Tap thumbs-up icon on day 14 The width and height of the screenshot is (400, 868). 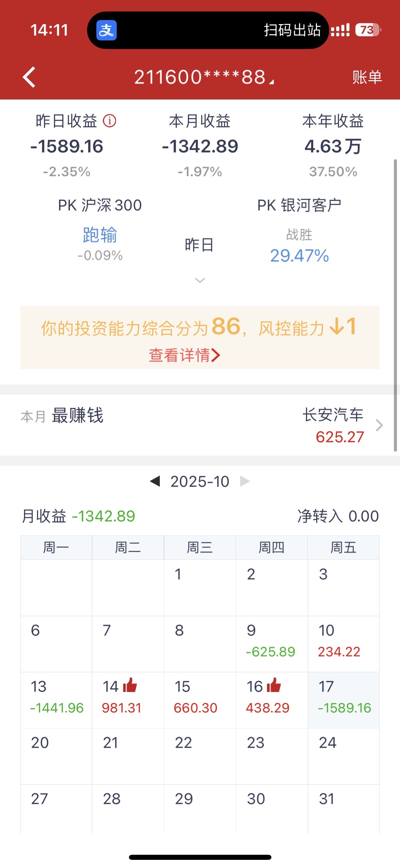point(130,685)
